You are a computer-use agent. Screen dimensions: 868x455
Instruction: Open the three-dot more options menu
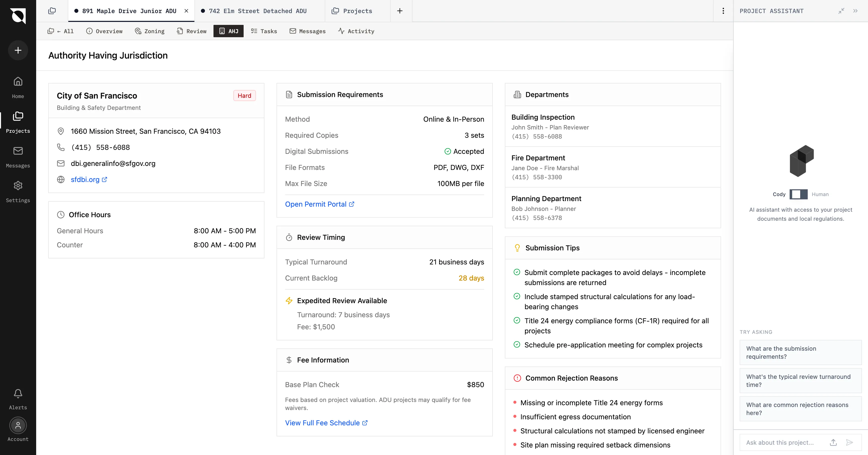723,11
